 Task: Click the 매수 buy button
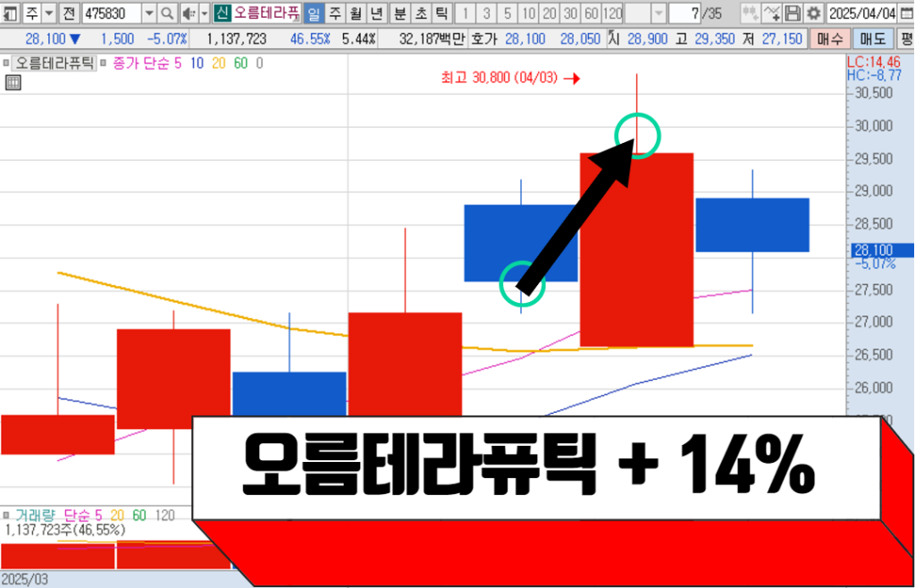point(830,39)
